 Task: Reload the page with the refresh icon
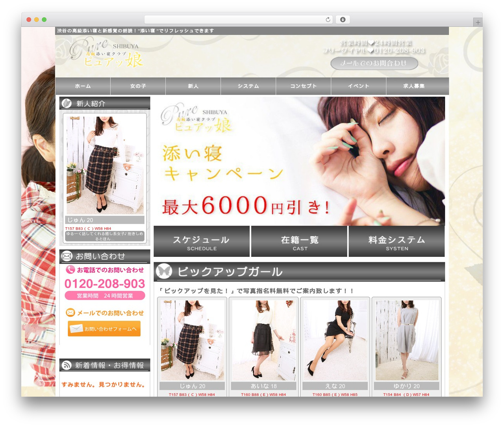[x=328, y=19]
